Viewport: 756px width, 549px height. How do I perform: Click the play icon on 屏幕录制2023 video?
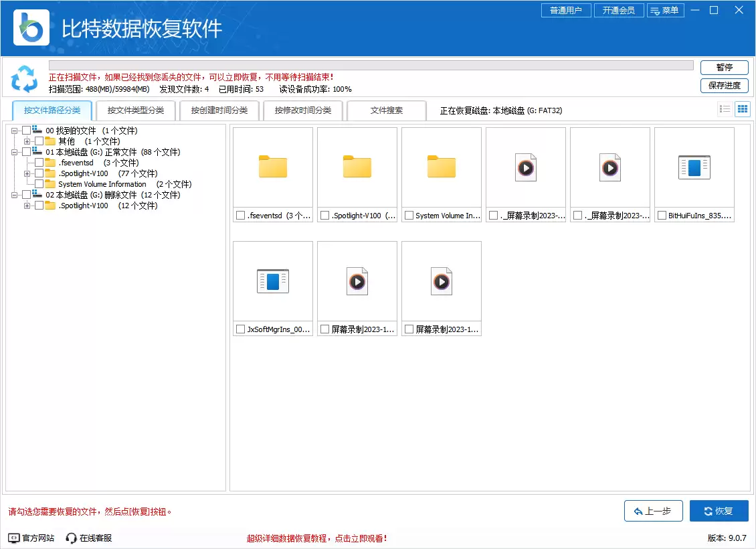pyautogui.click(x=357, y=281)
